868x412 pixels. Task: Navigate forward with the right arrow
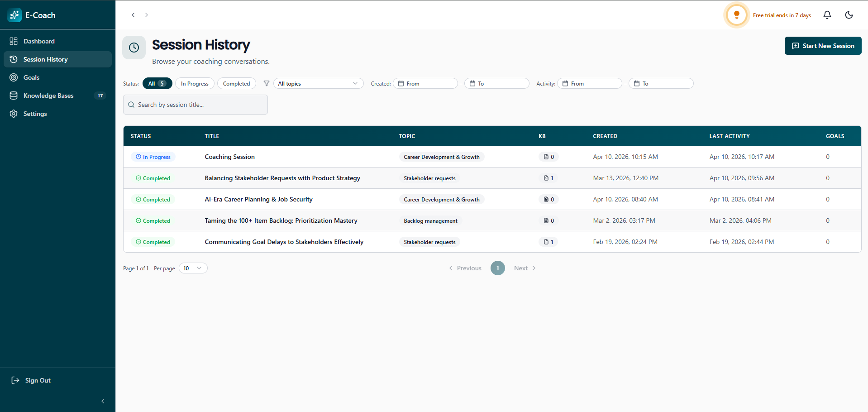point(147,15)
